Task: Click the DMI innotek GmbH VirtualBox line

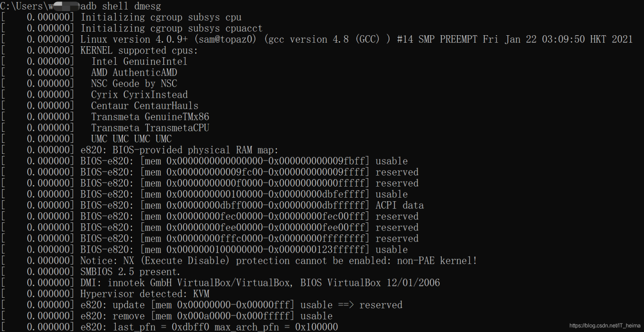Action: pos(260,283)
